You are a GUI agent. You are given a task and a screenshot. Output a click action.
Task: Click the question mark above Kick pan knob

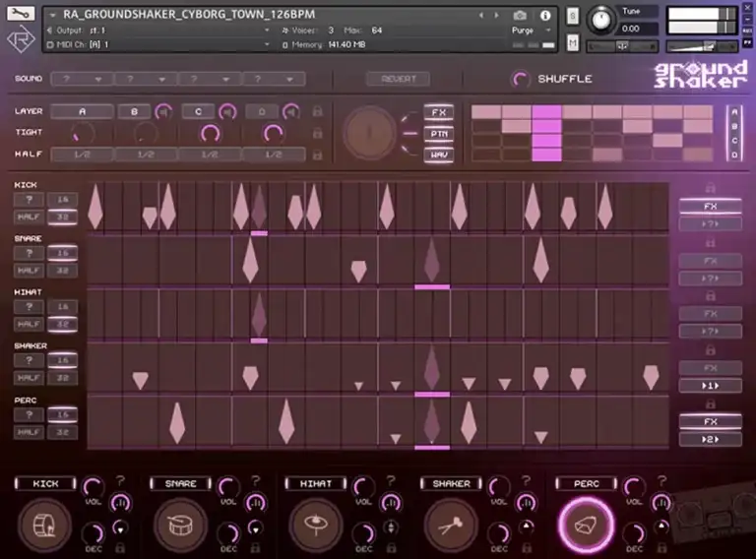pos(120,480)
